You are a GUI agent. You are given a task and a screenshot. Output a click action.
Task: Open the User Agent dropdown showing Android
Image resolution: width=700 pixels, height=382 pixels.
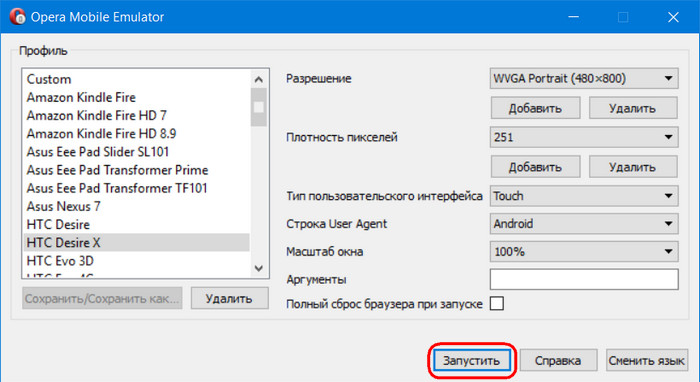point(584,224)
